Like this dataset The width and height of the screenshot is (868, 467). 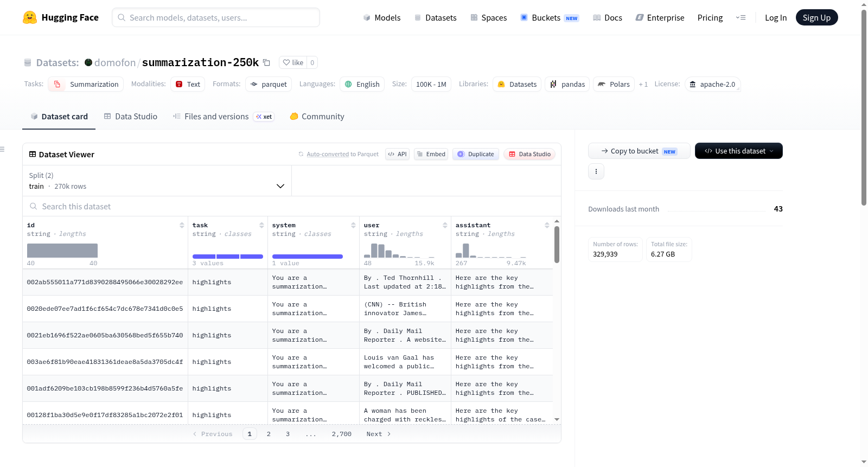pyautogui.click(x=293, y=62)
